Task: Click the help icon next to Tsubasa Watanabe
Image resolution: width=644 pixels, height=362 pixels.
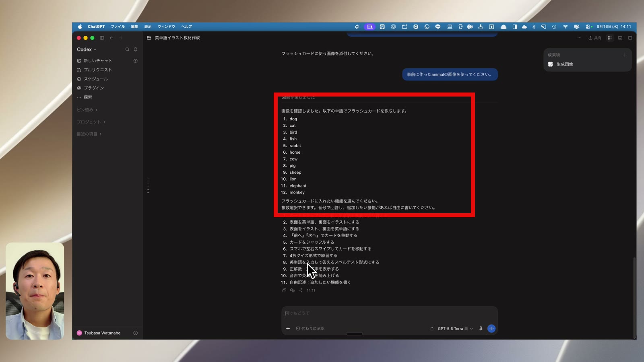Action: (136, 333)
